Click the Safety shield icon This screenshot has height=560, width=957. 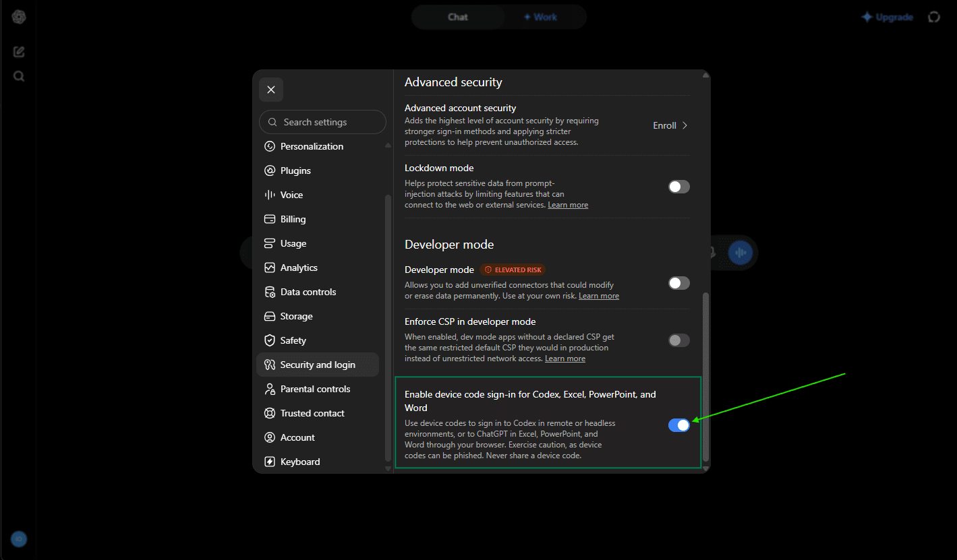270,340
